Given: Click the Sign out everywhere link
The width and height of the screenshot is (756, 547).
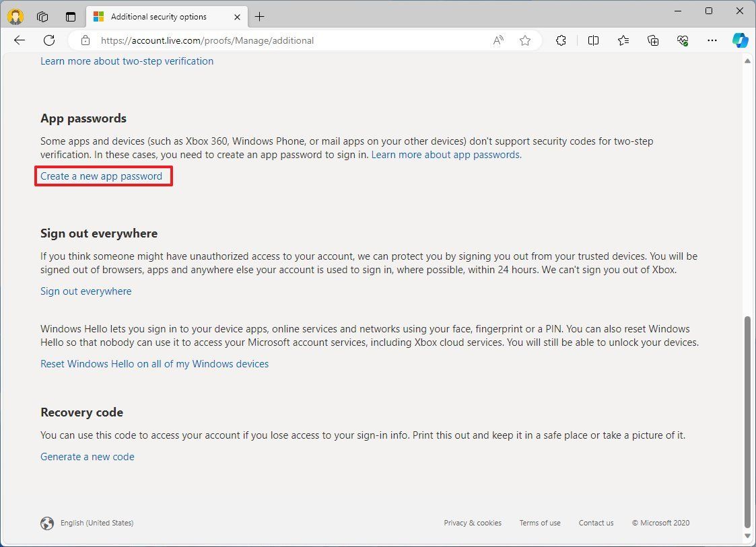Looking at the screenshot, I should 85,291.
